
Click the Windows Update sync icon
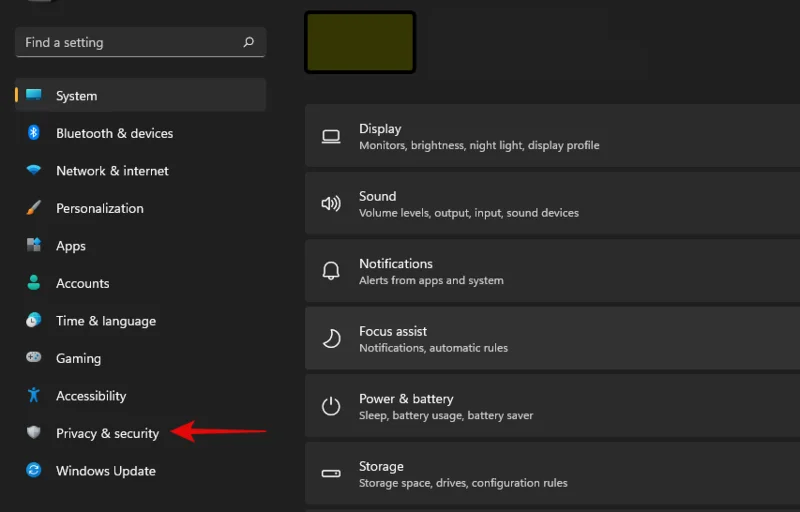(x=34, y=471)
